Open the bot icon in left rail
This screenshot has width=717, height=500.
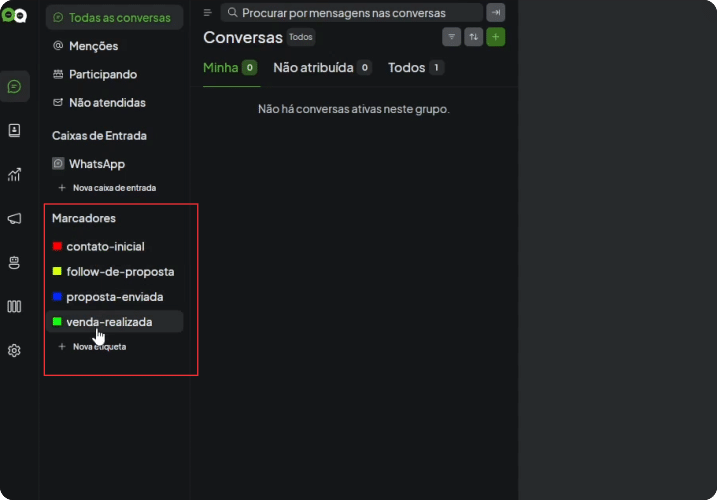(14, 262)
